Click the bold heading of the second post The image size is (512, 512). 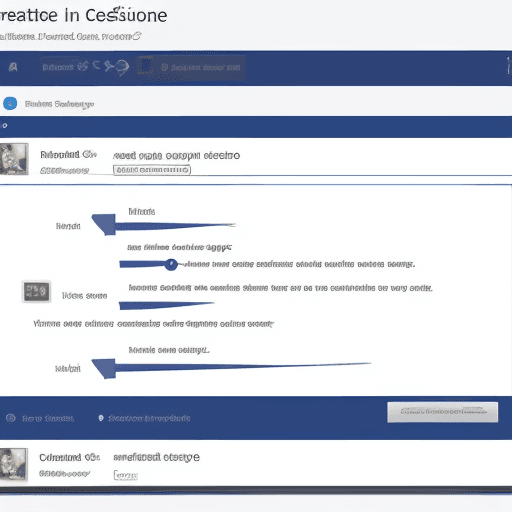[x=156, y=457]
